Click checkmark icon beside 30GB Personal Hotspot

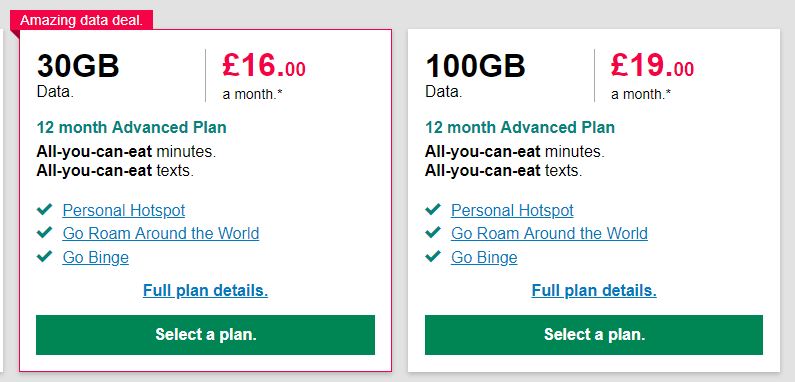(45, 209)
